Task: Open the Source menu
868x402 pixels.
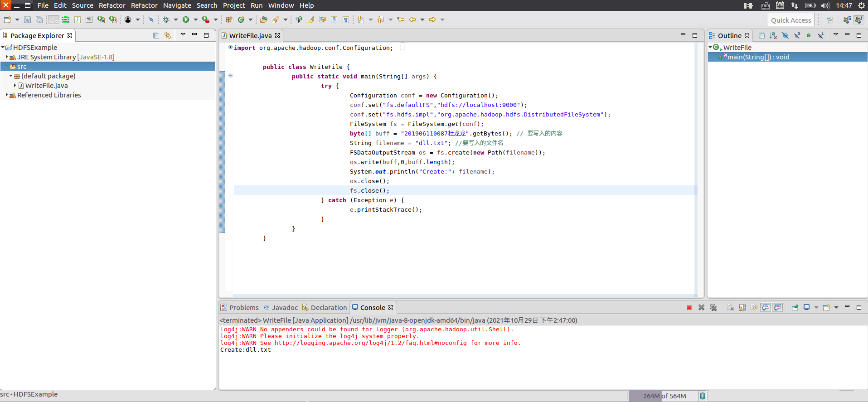Action: click(82, 5)
